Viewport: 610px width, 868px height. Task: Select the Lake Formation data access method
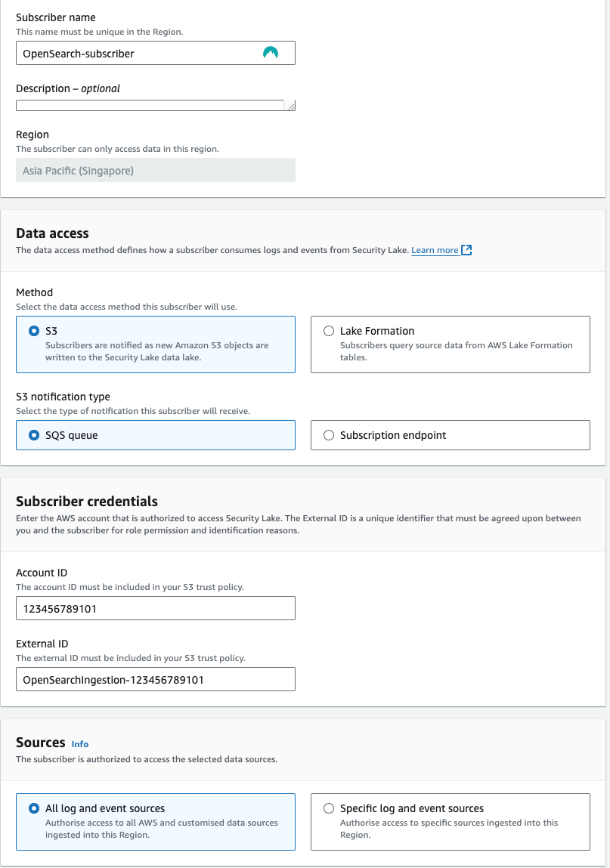(329, 330)
